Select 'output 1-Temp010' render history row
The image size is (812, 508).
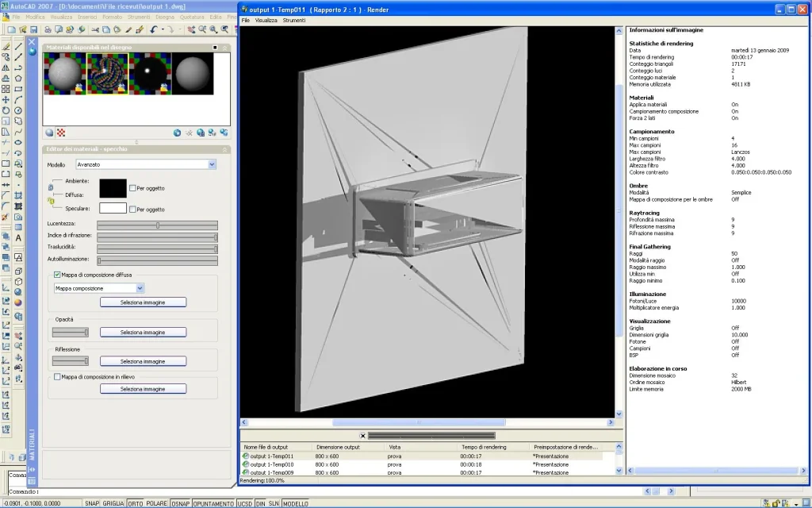pyautogui.click(x=422, y=464)
